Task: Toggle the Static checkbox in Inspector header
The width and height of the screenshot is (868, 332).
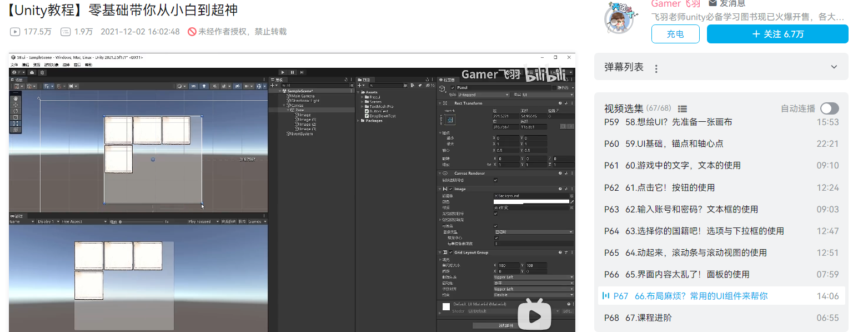Action: pos(554,87)
